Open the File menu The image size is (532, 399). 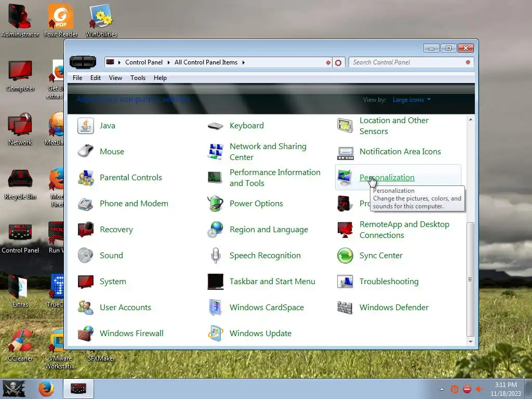point(77,78)
